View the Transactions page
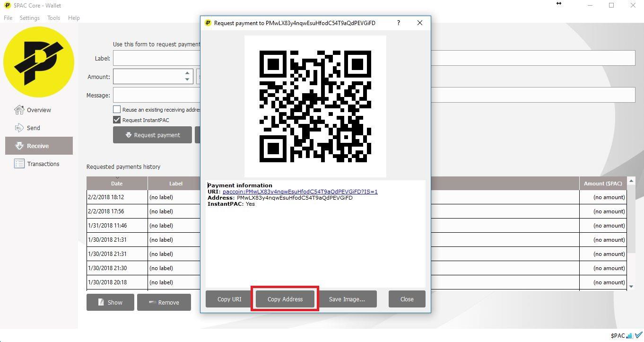This screenshot has height=342, width=644. 19,164
